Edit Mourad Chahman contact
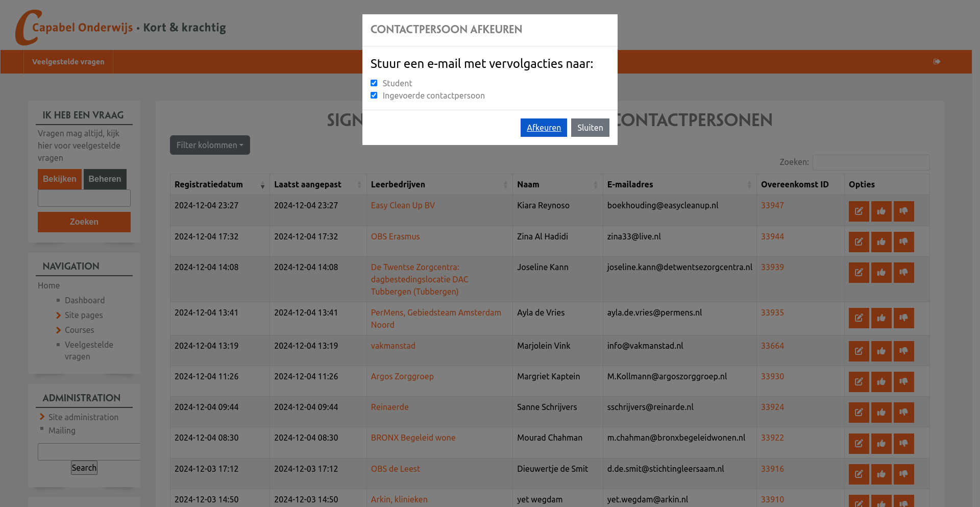Screen dimensions: 980x507 (x=859, y=444)
